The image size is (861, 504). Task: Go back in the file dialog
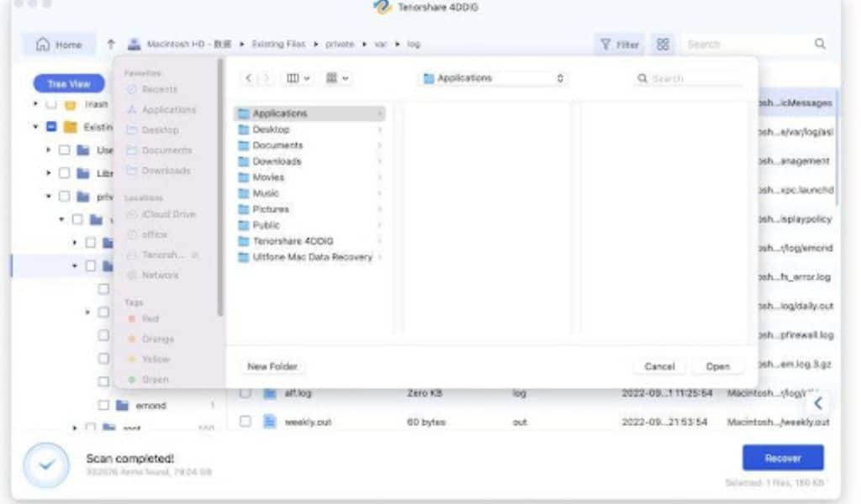pos(248,78)
